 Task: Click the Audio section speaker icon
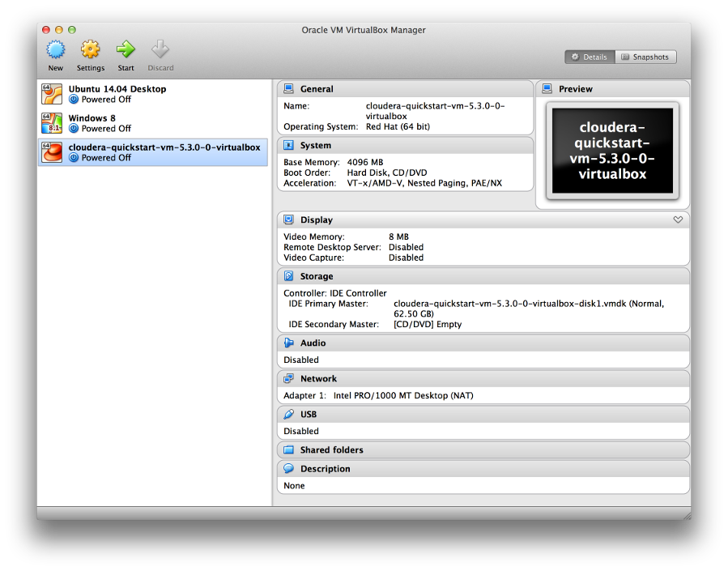coord(289,343)
